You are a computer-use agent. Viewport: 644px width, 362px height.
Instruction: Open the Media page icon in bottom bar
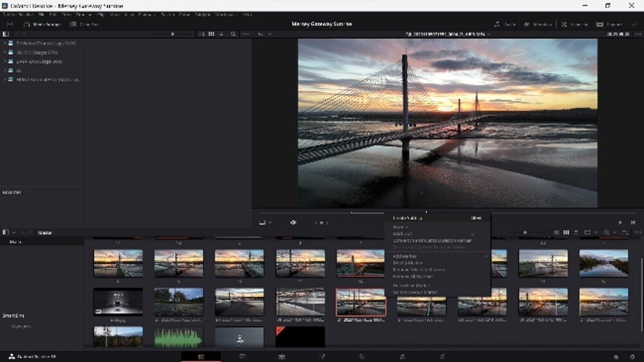(201, 356)
